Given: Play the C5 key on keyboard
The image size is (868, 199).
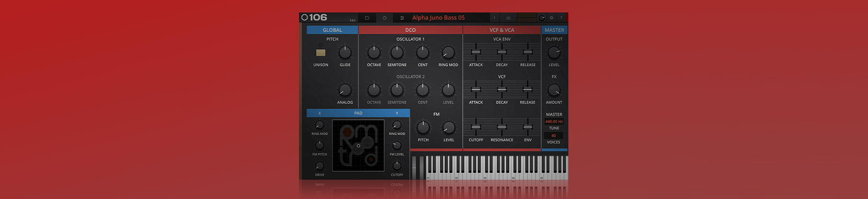Looking at the screenshot, I should tap(542, 176).
